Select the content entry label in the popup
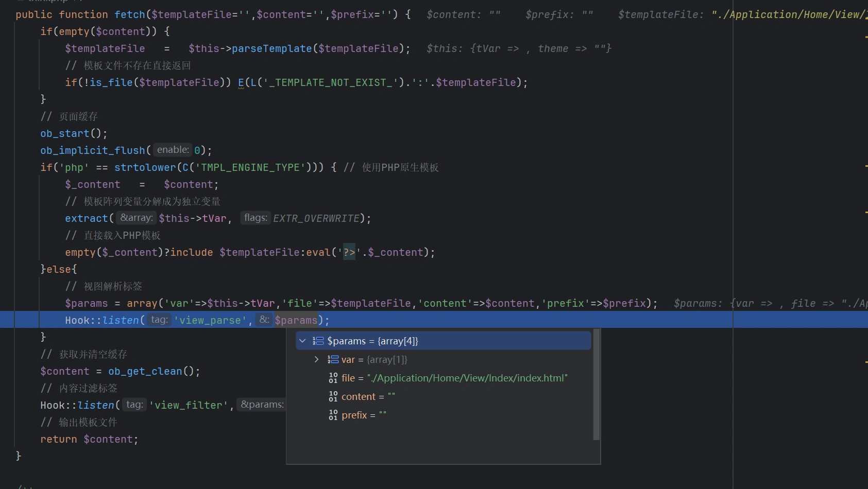The width and height of the screenshot is (868, 489). pos(358,396)
